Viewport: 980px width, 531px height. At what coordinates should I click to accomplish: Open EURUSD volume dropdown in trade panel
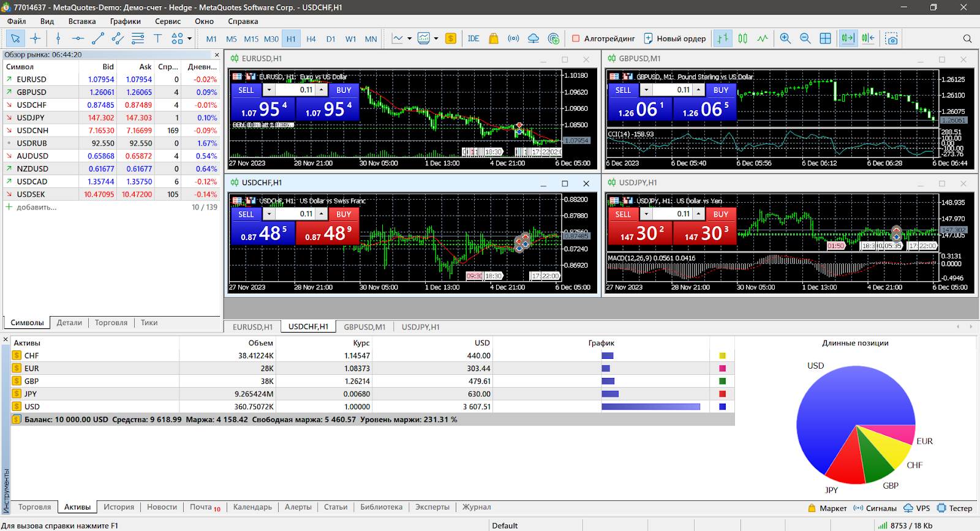pos(269,90)
